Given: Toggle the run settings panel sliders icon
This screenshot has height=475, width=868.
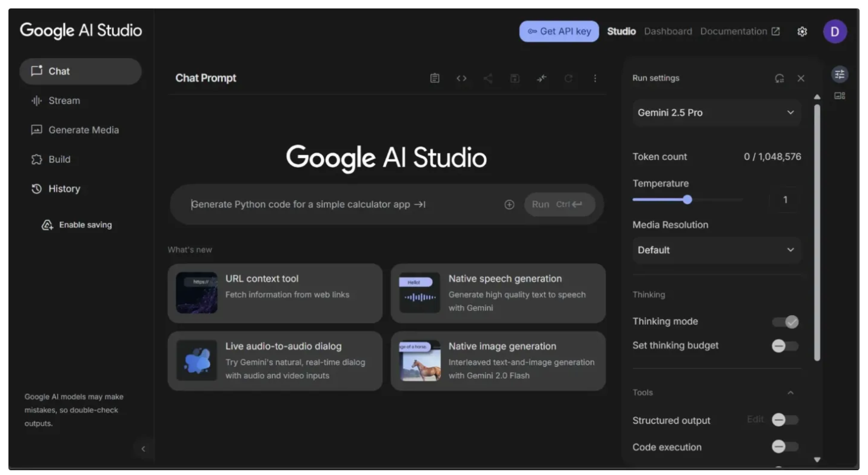Looking at the screenshot, I should click(840, 75).
